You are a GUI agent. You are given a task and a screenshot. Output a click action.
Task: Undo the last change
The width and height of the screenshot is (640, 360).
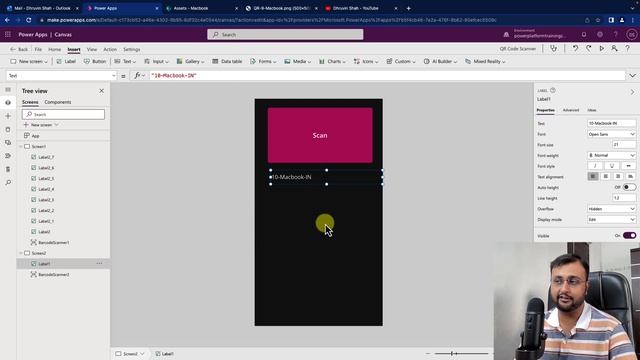(575, 49)
